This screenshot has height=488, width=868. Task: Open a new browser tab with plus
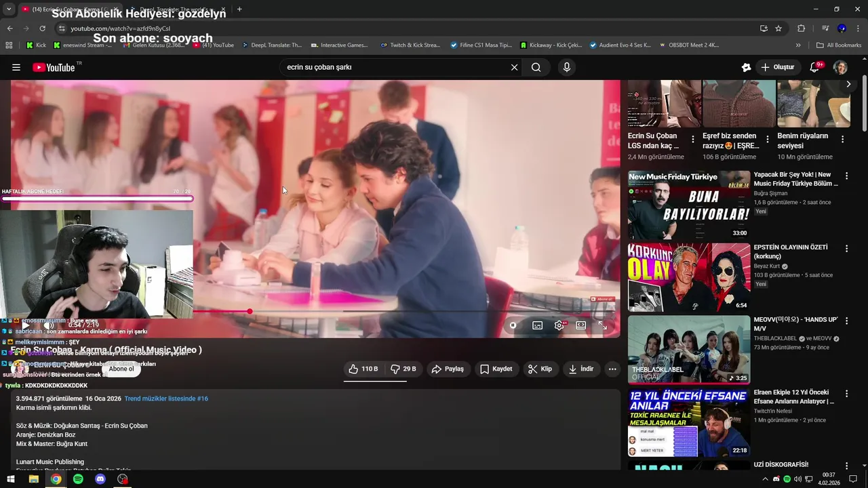(239, 9)
